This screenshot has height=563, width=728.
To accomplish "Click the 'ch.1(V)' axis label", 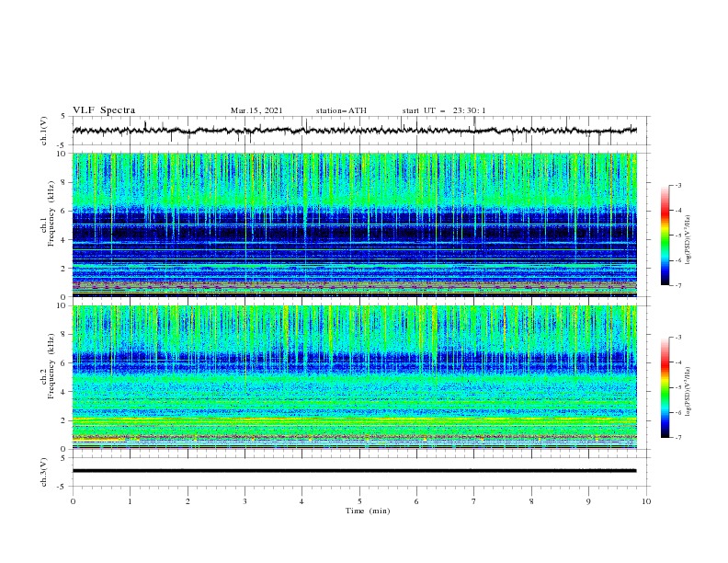I will tap(44, 131).
